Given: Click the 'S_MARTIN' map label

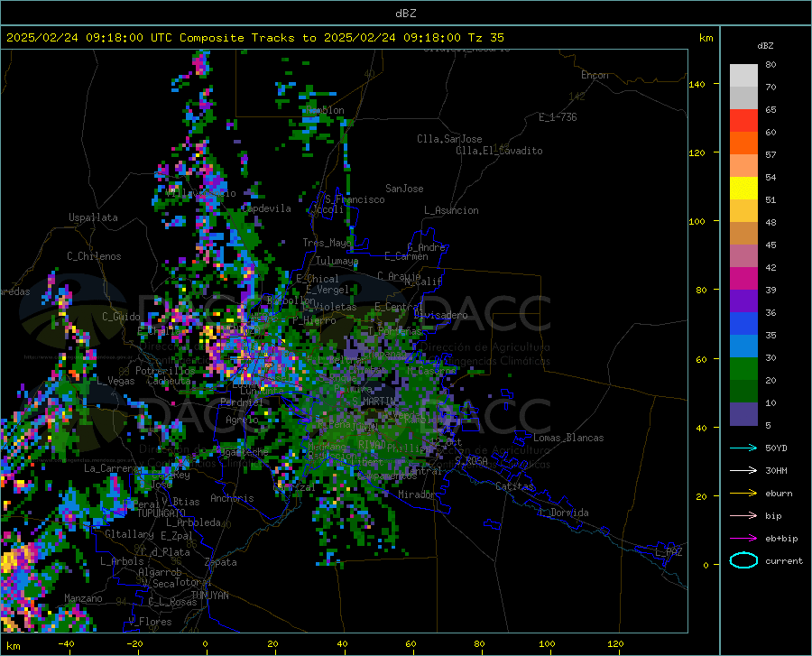Looking at the screenshot, I should click(x=374, y=402).
